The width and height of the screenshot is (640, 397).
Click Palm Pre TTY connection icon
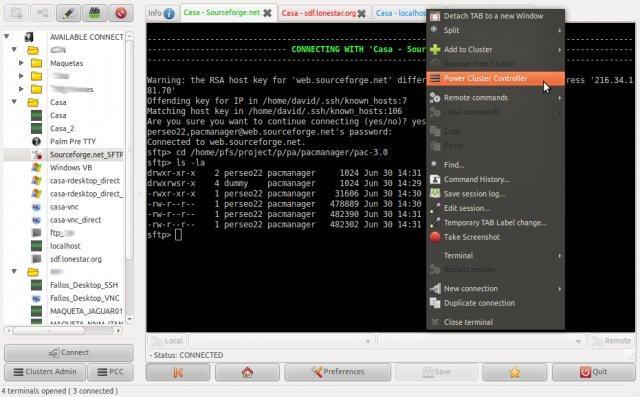36,142
